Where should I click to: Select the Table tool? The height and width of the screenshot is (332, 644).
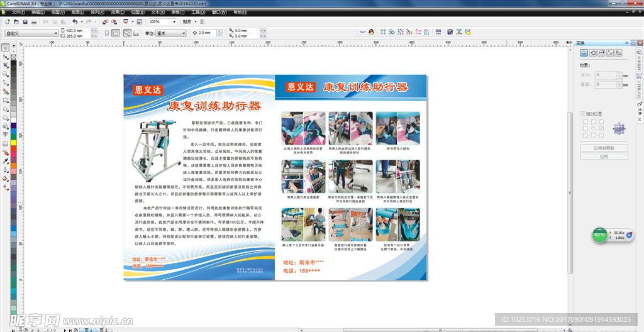click(5, 144)
